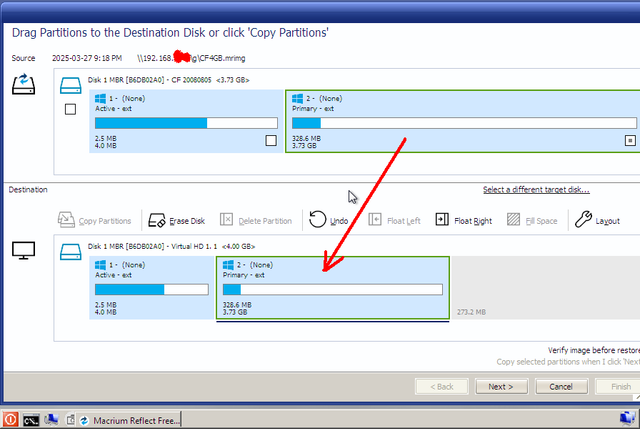Click the Destination section label

click(28, 190)
